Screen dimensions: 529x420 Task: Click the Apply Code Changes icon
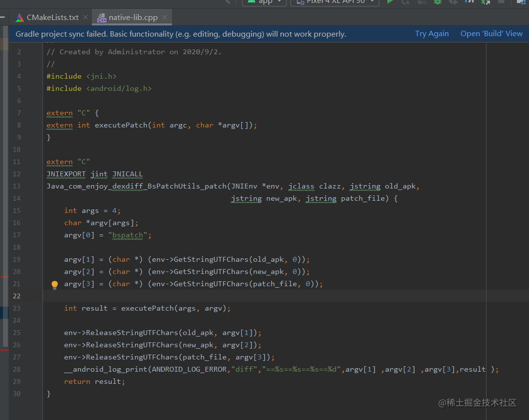tap(422, 3)
